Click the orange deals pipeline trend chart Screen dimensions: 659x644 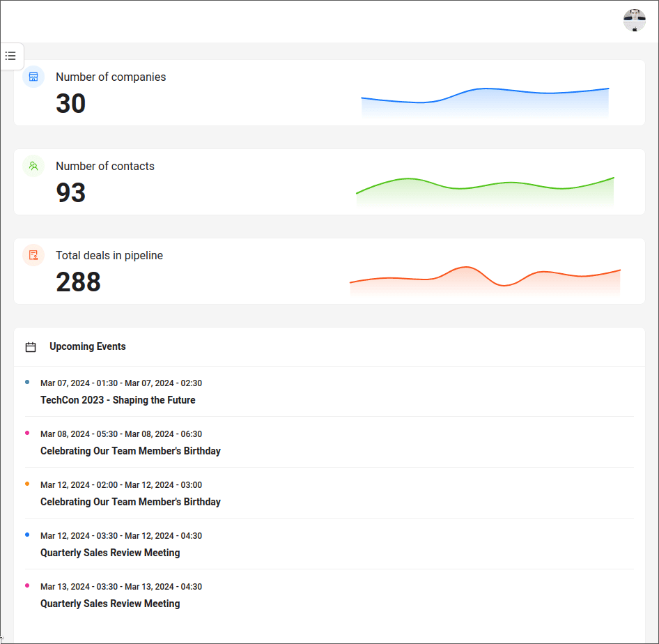(485, 281)
